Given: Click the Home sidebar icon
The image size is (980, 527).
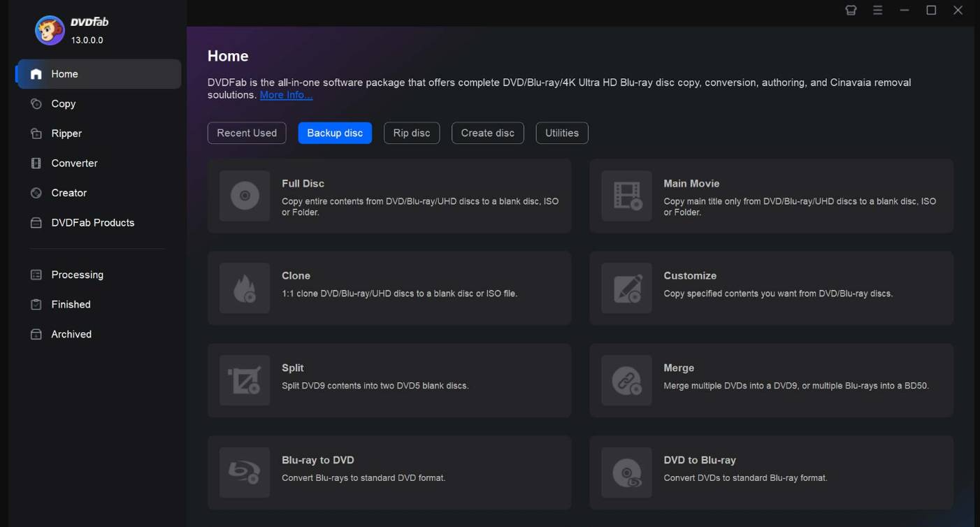Looking at the screenshot, I should click(x=36, y=74).
